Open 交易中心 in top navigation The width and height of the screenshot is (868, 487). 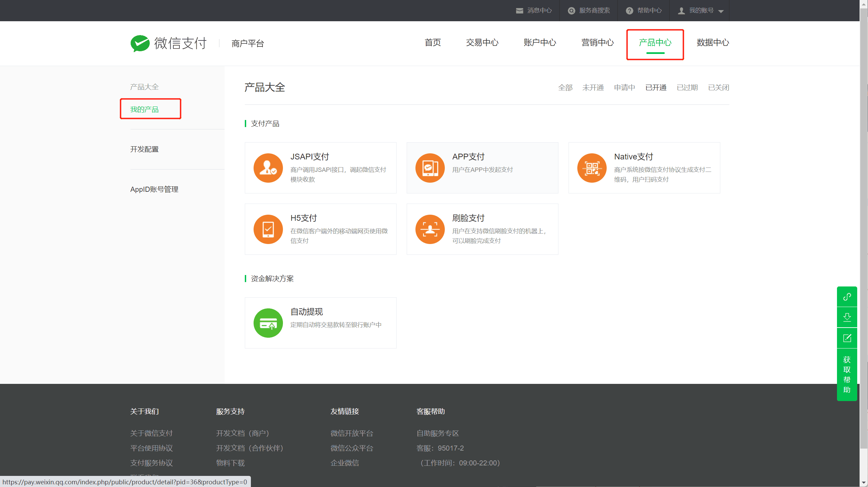coord(482,42)
